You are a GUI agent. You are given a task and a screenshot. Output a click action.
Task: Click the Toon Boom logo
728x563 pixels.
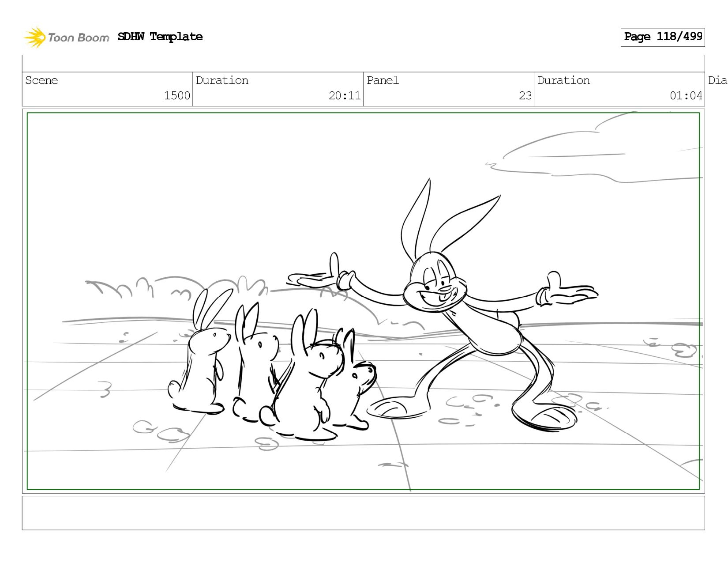pos(66,37)
